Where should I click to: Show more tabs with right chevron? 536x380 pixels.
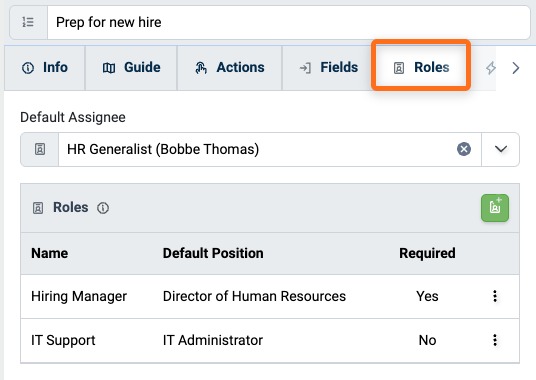pos(516,68)
